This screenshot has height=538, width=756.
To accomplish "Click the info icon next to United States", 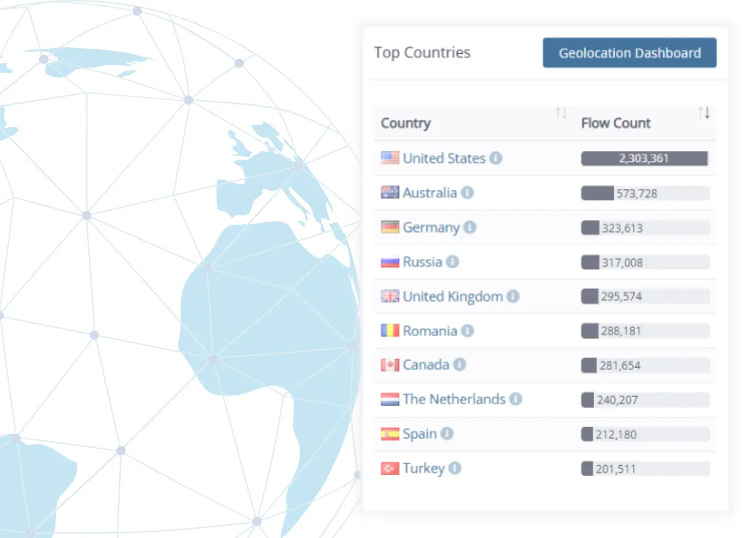I will (x=496, y=158).
